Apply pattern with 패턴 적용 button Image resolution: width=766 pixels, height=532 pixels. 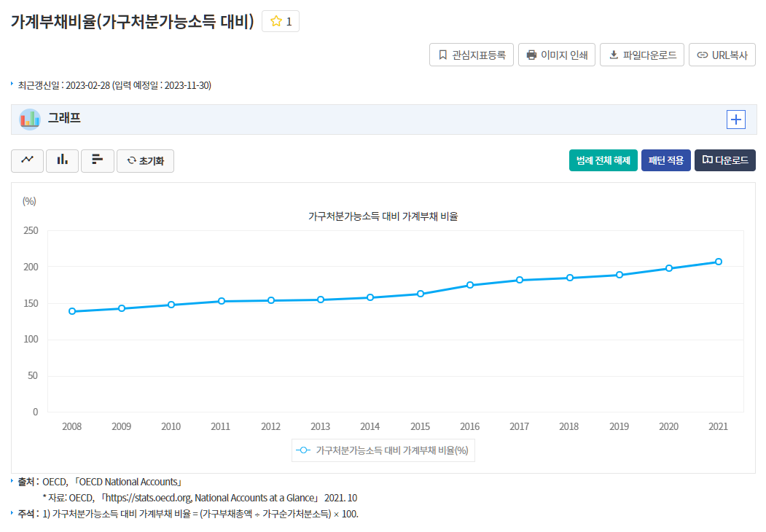pyautogui.click(x=666, y=160)
